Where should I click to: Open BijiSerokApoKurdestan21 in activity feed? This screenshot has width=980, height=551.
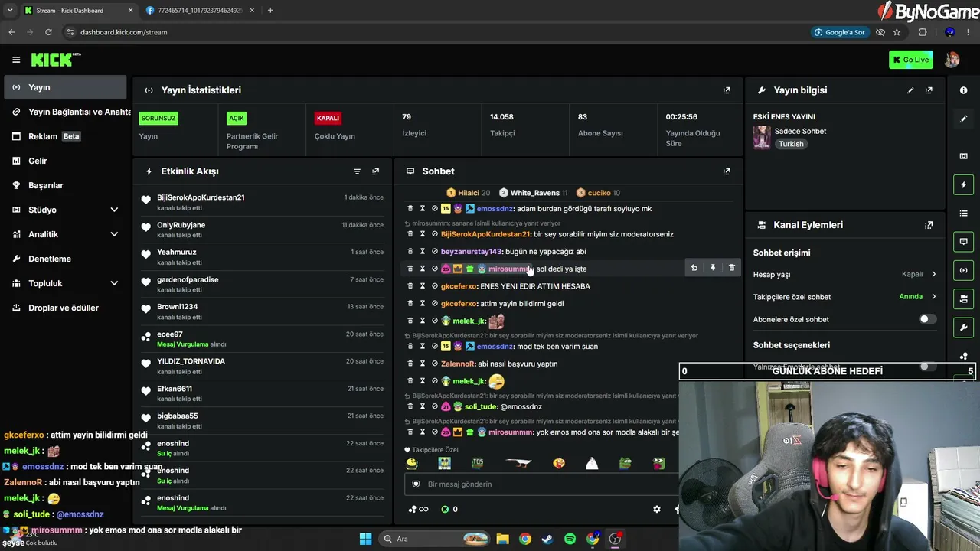click(x=201, y=197)
